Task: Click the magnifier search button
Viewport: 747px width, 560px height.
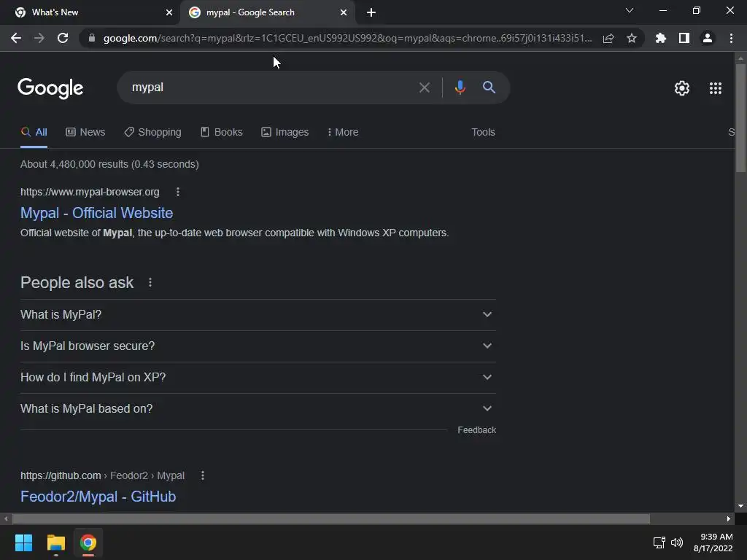Action: [x=489, y=87]
